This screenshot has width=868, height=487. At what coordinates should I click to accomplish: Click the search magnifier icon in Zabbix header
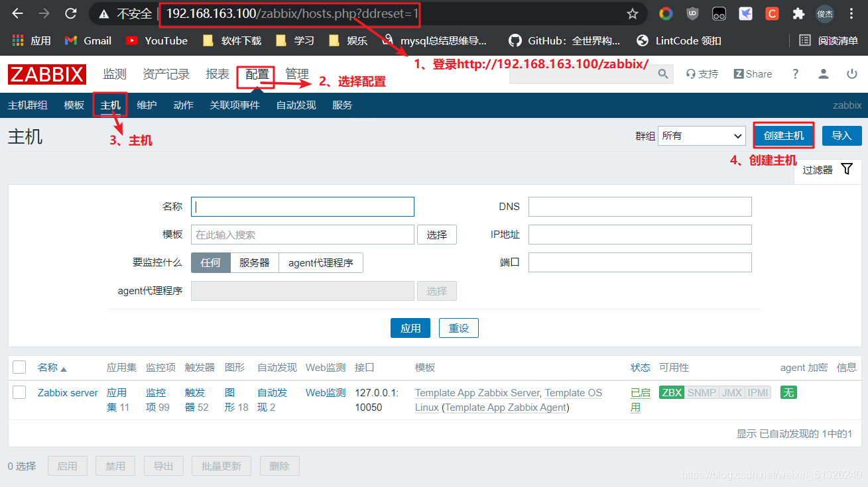[x=663, y=74]
